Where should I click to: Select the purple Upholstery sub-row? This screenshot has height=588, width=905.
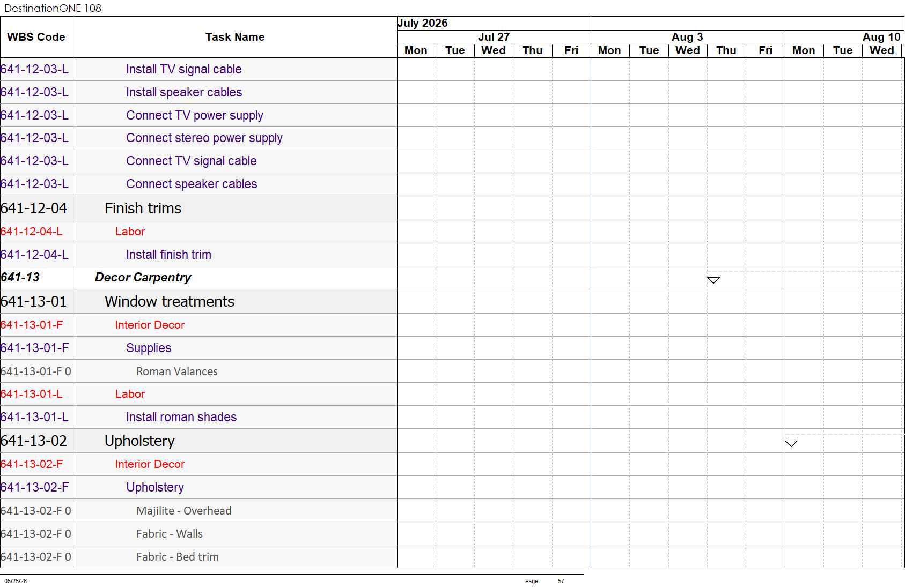[x=155, y=487]
